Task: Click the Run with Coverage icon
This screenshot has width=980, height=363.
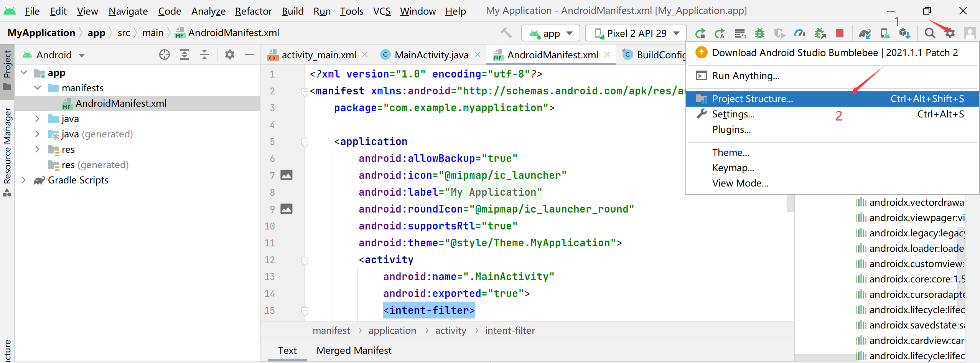Action: (779, 33)
